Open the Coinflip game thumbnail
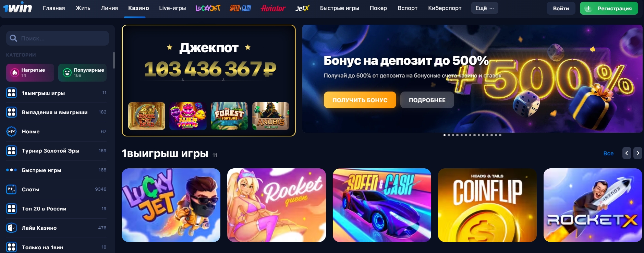644x253 pixels. 487,205
